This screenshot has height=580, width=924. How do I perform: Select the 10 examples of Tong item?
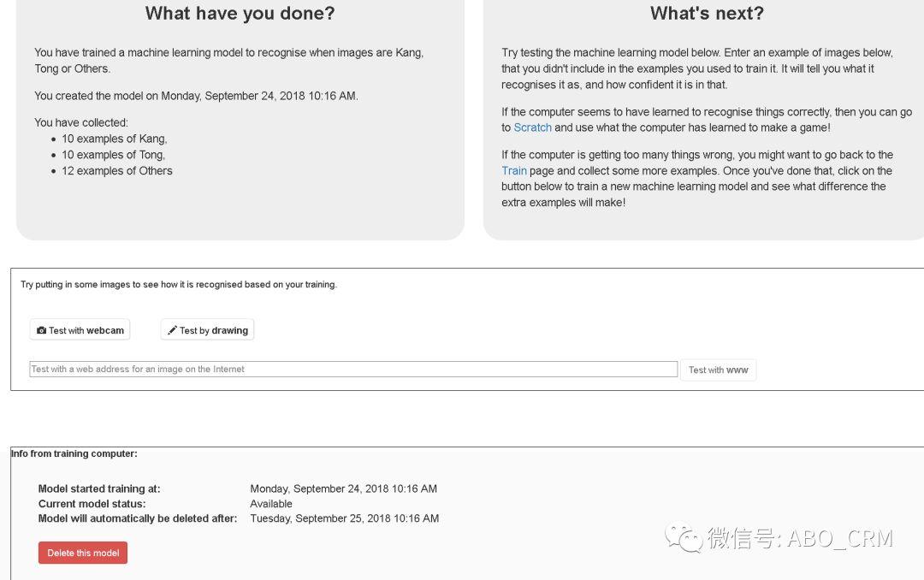(x=113, y=155)
